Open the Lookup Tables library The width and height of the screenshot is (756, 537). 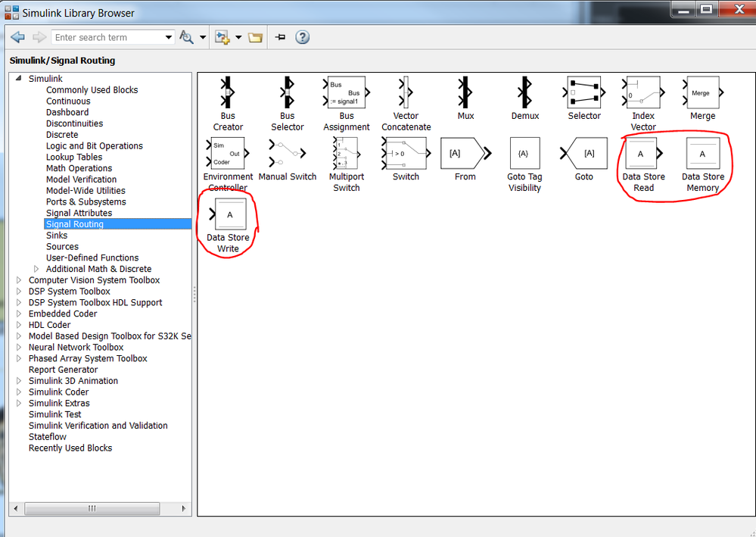73,157
